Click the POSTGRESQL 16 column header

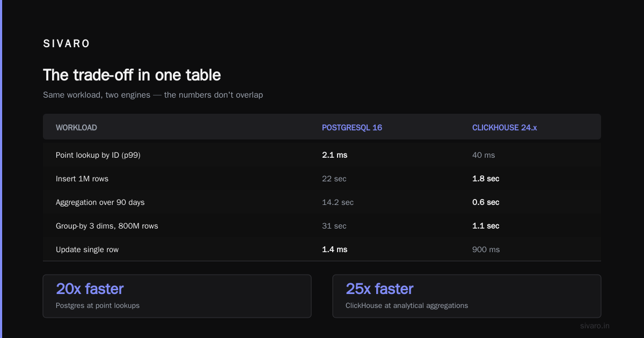pos(352,128)
